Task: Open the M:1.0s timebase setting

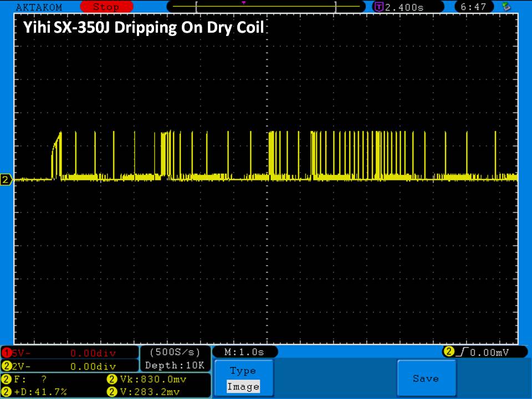Action: pyautogui.click(x=244, y=352)
